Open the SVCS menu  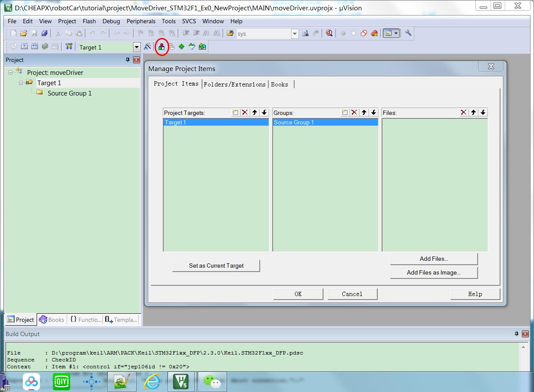click(x=189, y=21)
